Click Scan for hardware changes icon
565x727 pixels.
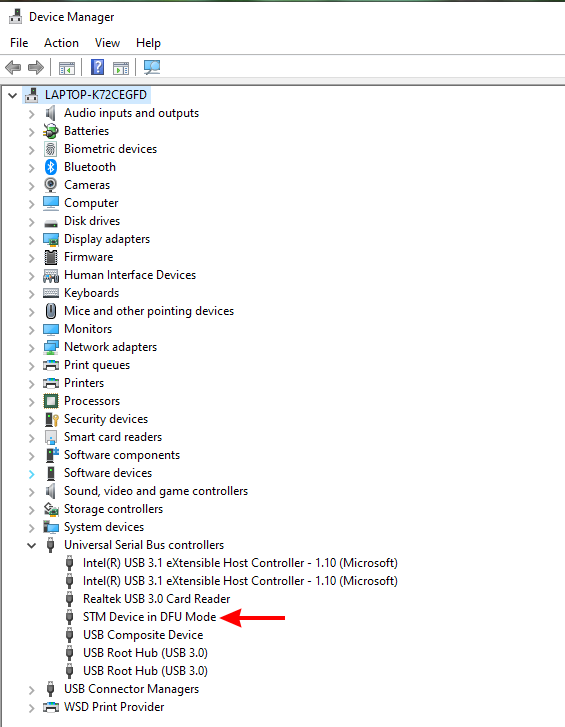[x=152, y=68]
